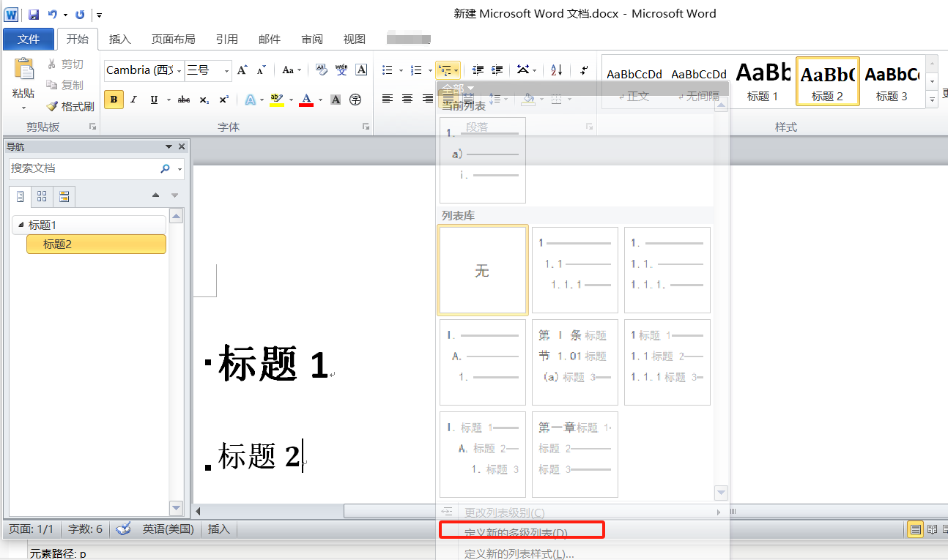Switch to the 视图 (View) tab

[x=355, y=40]
